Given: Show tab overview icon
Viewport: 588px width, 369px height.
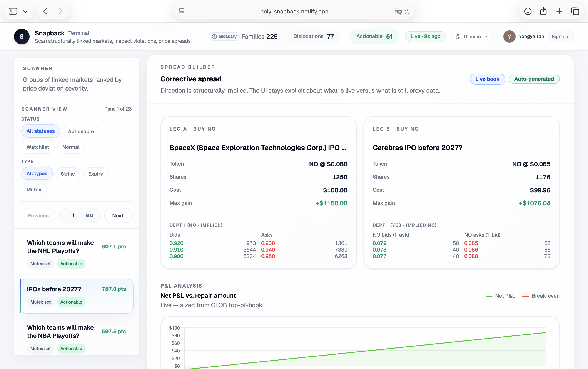Looking at the screenshot, I should tap(575, 12).
